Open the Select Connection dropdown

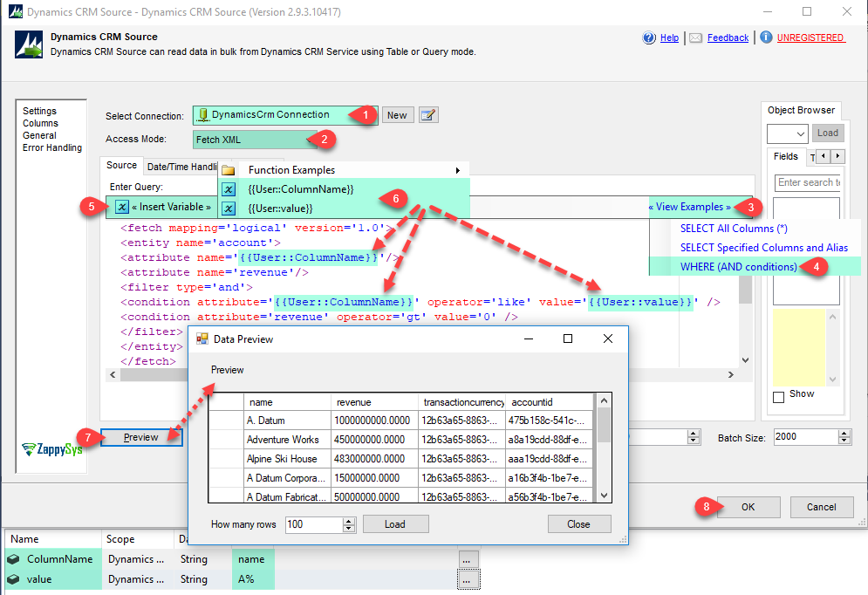285,115
